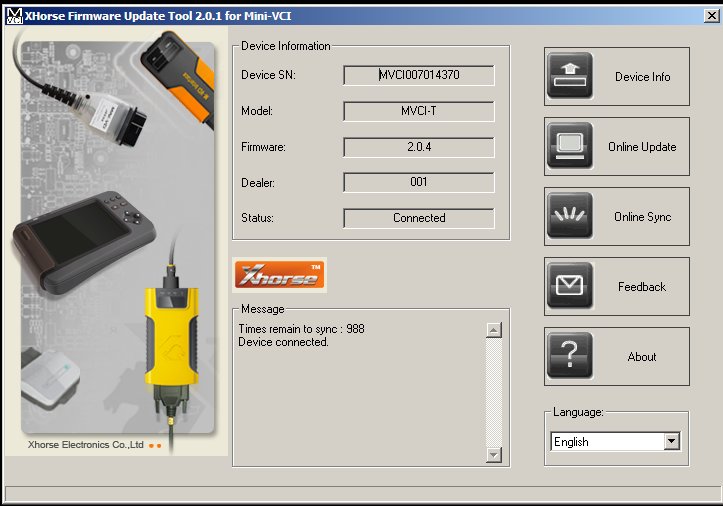Click the 'Firmware:' label
Screen dimensions: 723x506
[263, 147]
